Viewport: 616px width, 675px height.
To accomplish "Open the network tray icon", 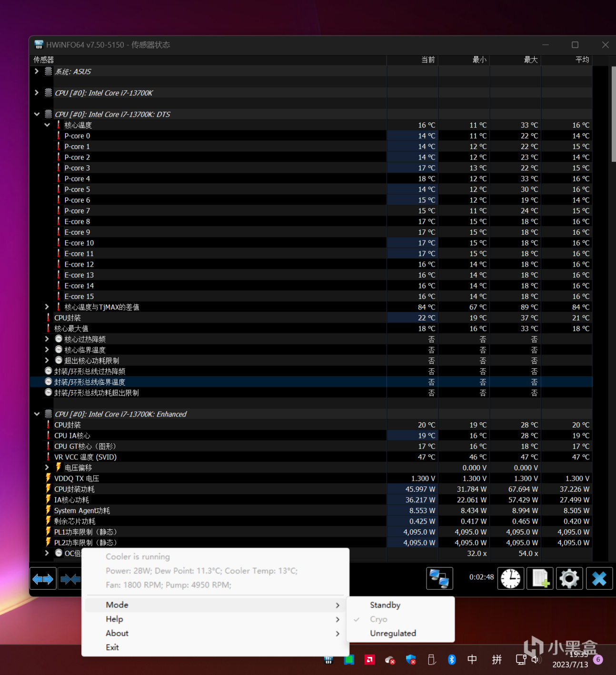I will pyautogui.click(x=521, y=659).
